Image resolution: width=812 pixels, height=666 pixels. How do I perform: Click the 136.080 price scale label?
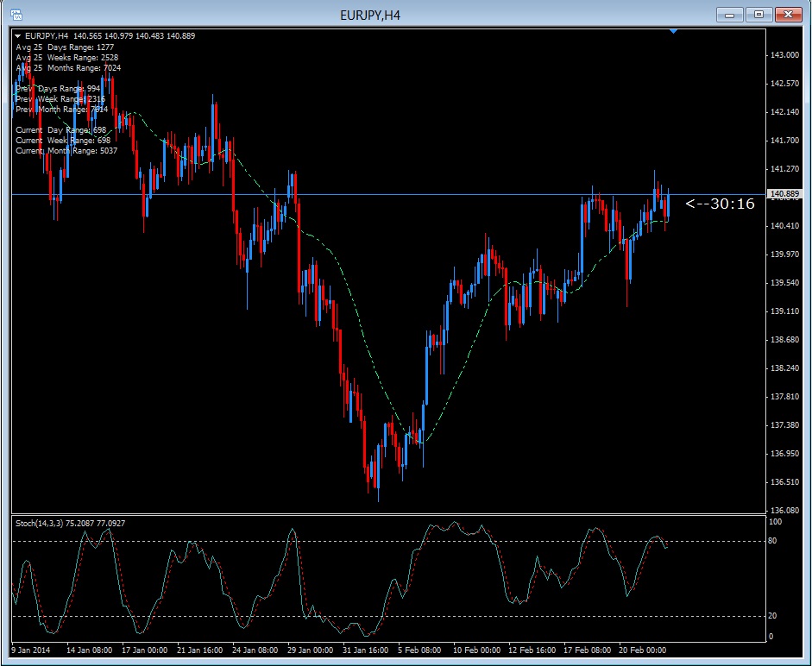(784, 510)
